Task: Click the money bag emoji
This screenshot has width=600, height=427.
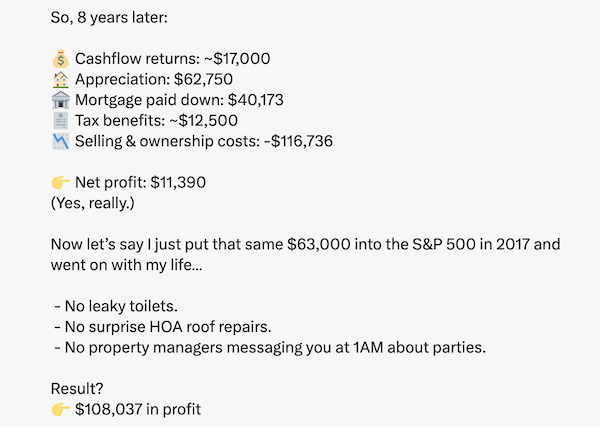Action: (x=60, y=59)
